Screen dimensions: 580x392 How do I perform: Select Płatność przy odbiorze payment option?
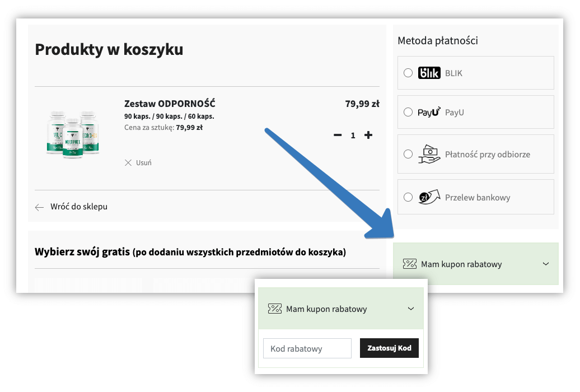(x=408, y=154)
